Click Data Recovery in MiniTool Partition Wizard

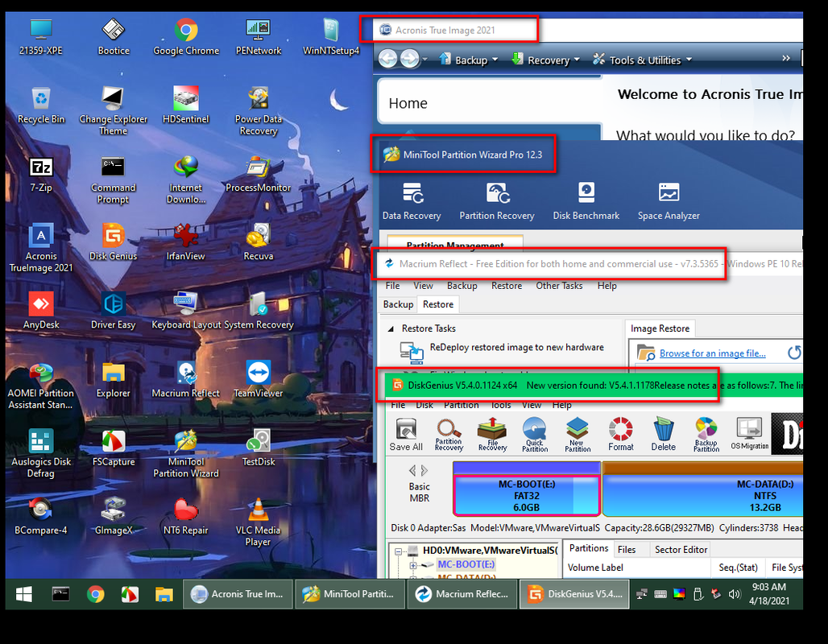412,201
